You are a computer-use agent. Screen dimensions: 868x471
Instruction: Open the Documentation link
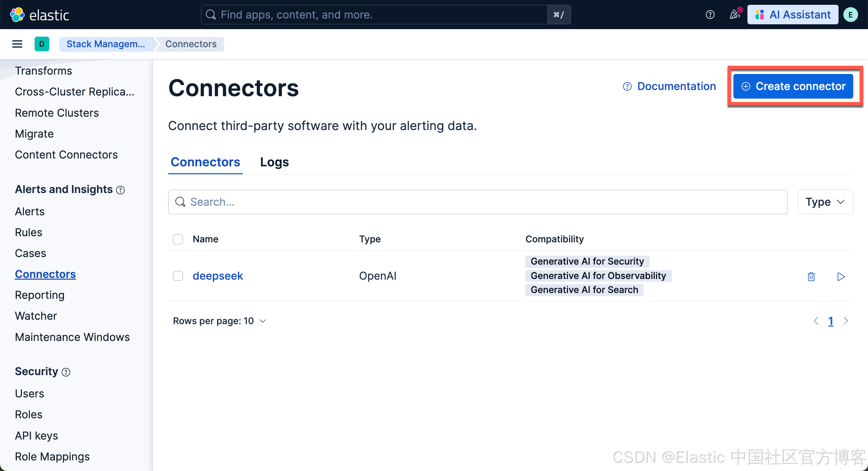click(x=669, y=86)
